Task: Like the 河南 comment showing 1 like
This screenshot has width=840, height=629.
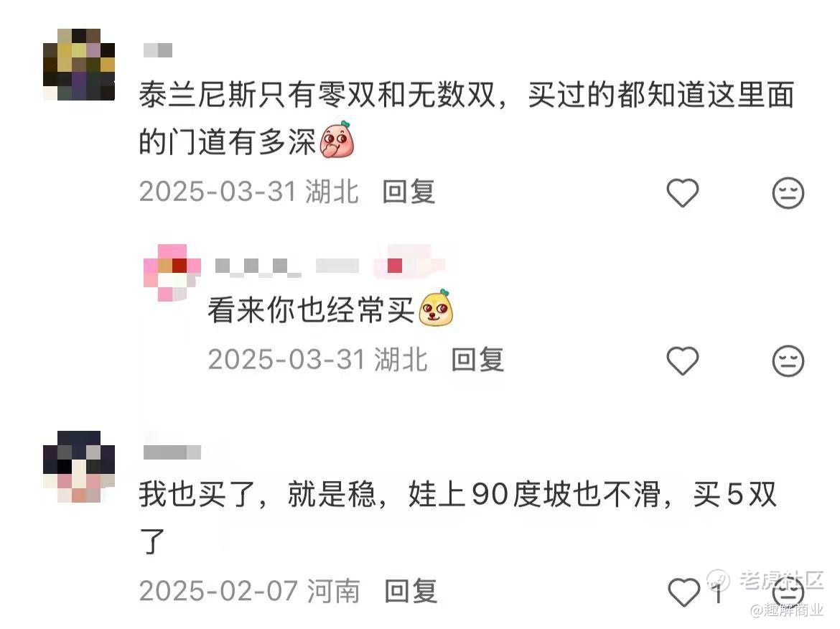Action: coord(684,592)
